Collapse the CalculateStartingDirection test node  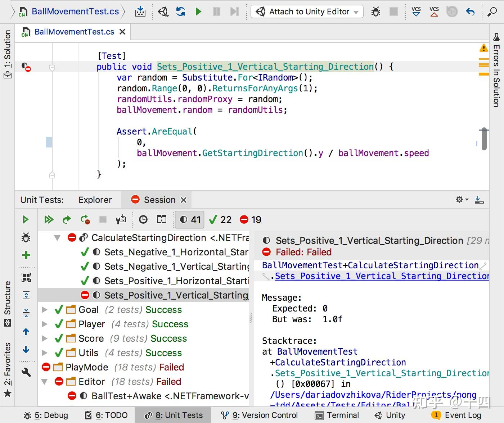(57, 238)
